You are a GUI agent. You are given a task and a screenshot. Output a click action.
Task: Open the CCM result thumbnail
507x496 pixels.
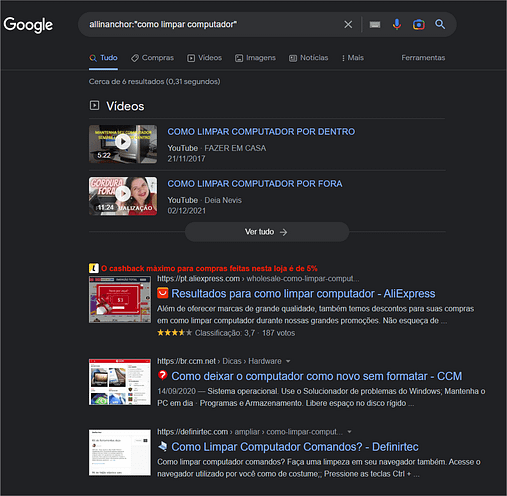click(120, 382)
